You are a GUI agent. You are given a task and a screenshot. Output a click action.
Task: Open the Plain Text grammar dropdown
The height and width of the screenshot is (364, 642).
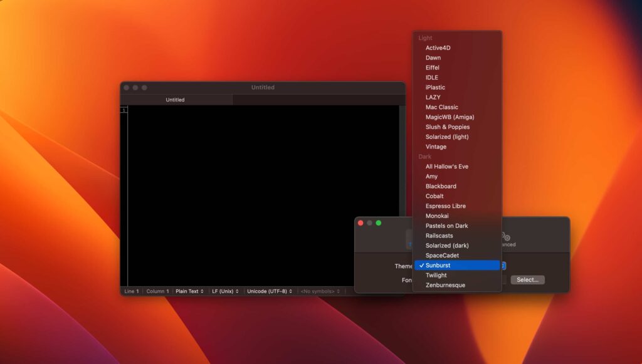(x=189, y=291)
